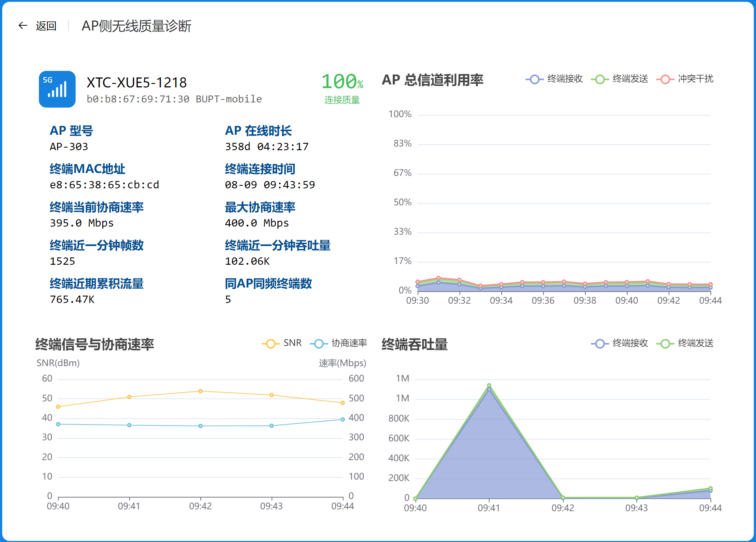Click the 协商速率 data point at 09:44
Image resolution: width=756 pixels, height=542 pixels.
click(x=343, y=419)
